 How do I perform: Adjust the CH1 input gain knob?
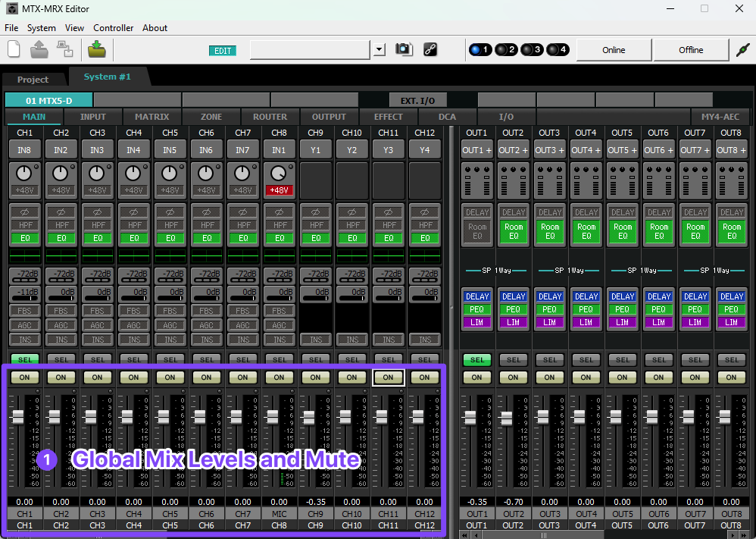coord(23,174)
